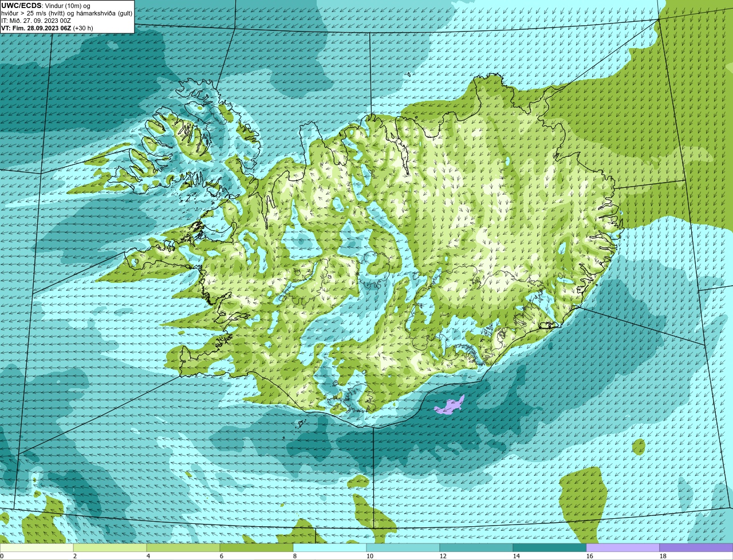Select the 2–4 light yellow-green legend swatch
The height and width of the screenshot is (560, 733).
pos(111,547)
